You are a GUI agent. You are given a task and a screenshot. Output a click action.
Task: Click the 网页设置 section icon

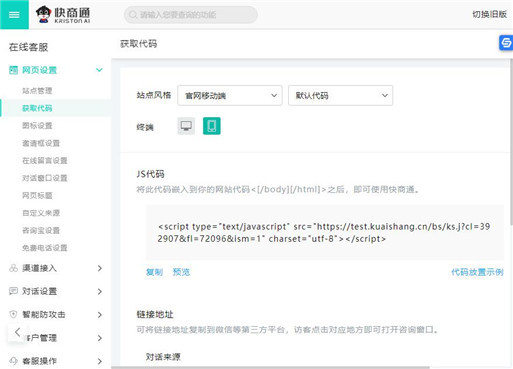pyautogui.click(x=14, y=70)
